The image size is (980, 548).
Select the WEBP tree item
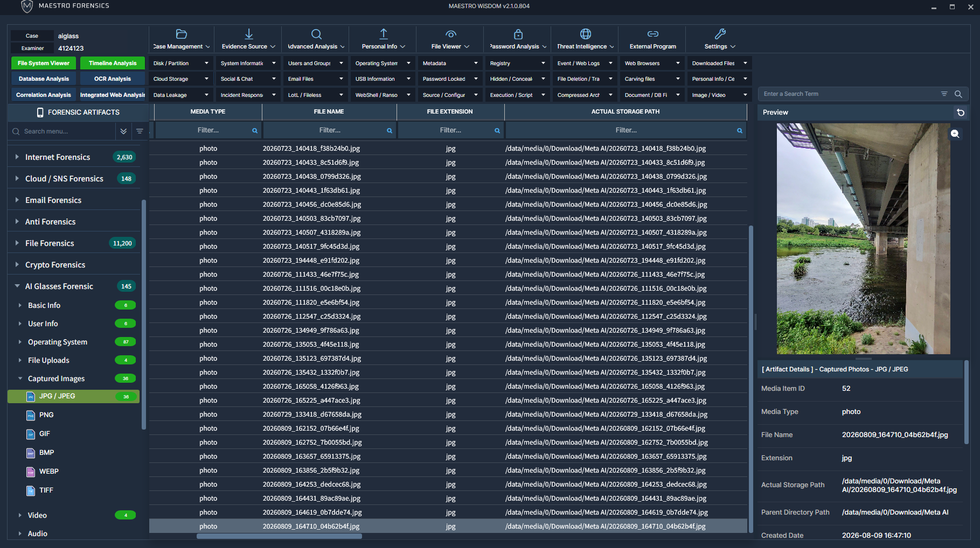tap(48, 472)
